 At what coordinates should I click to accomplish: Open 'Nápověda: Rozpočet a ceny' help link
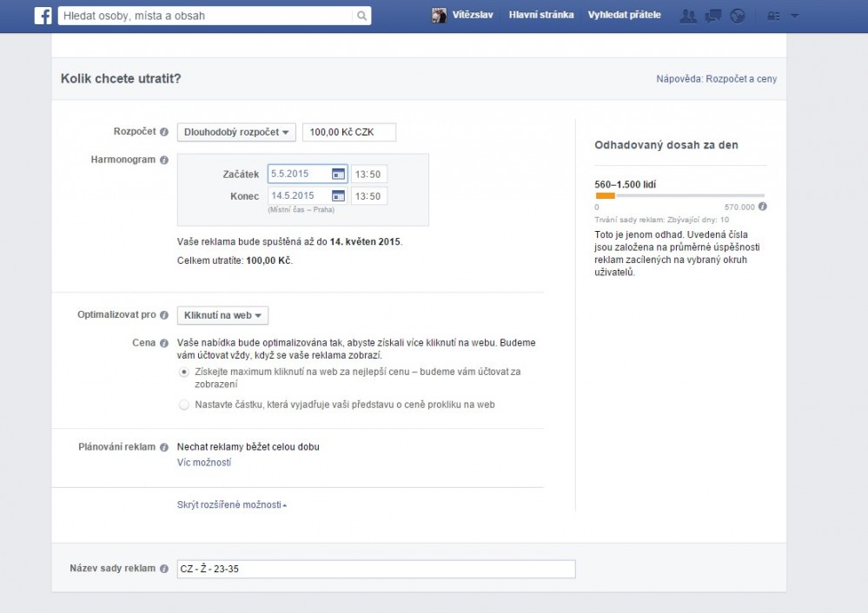pyautogui.click(x=716, y=79)
